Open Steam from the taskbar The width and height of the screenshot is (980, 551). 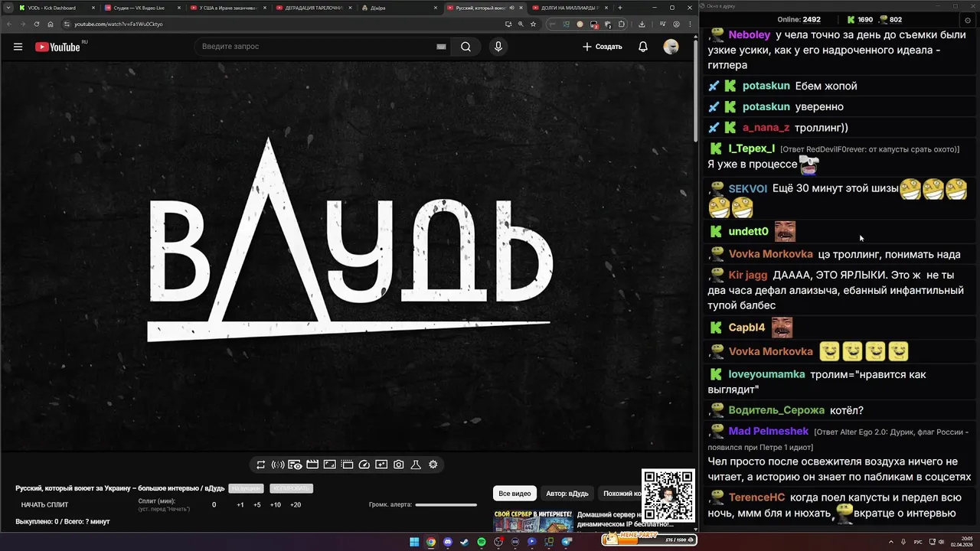(465, 542)
